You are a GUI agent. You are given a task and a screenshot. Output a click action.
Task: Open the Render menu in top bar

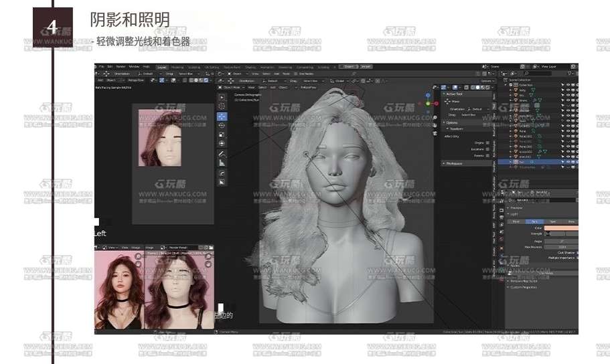click(121, 66)
